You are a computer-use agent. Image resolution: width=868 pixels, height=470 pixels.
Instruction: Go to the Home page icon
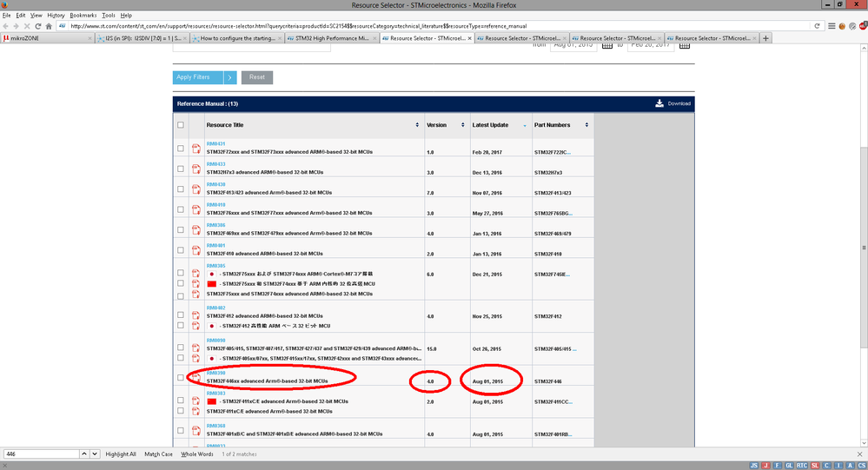coord(49,26)
